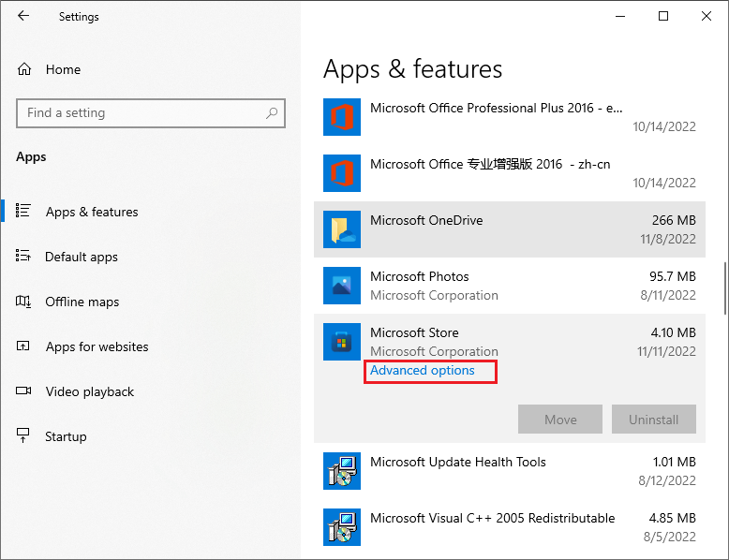The height and width of the screenshot is (560, 729).
Task: Switch to Video playback settings
Action: click(x=89, y=391)
